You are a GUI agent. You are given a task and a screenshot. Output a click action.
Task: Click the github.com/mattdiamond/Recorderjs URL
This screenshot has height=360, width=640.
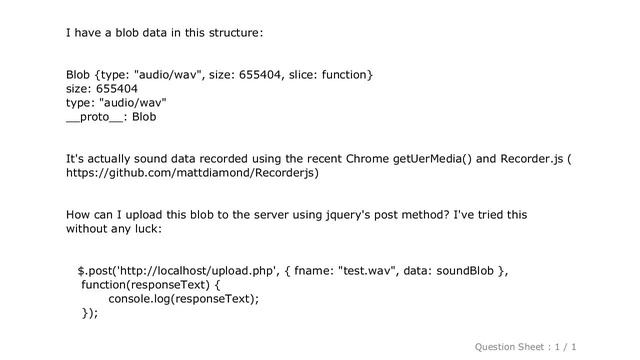[192, 173]
